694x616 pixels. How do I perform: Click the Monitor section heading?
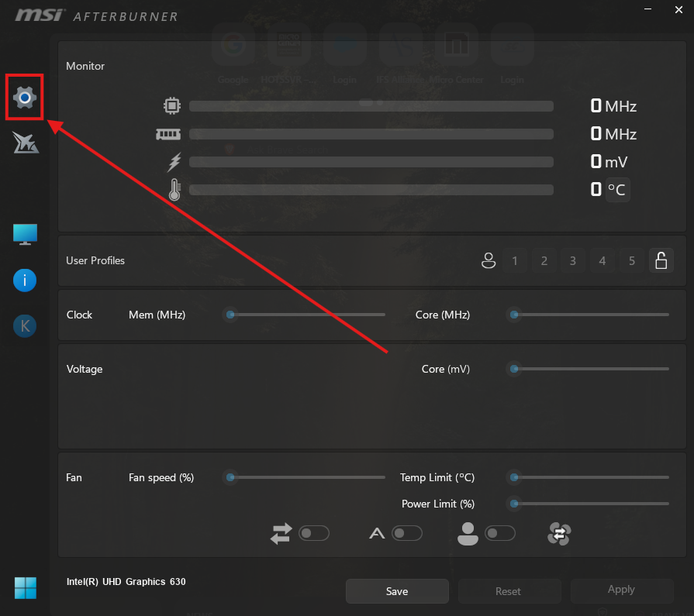click(85, 66)
